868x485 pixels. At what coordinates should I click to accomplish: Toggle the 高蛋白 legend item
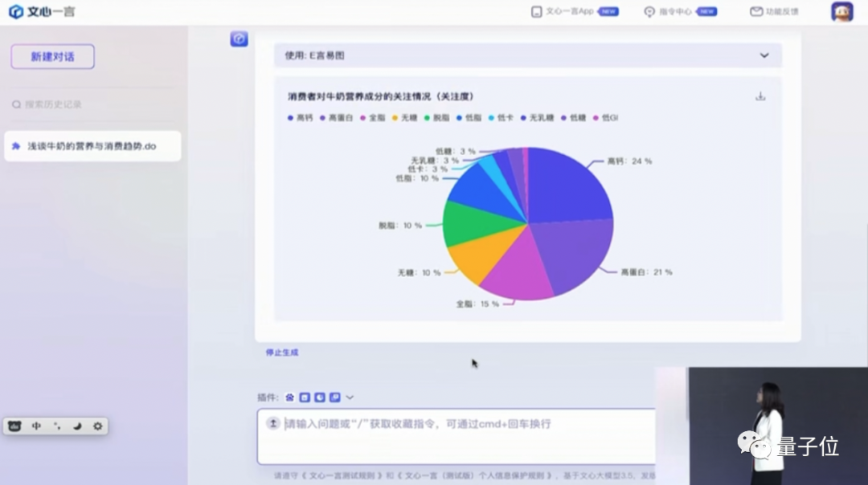(337, 118)
